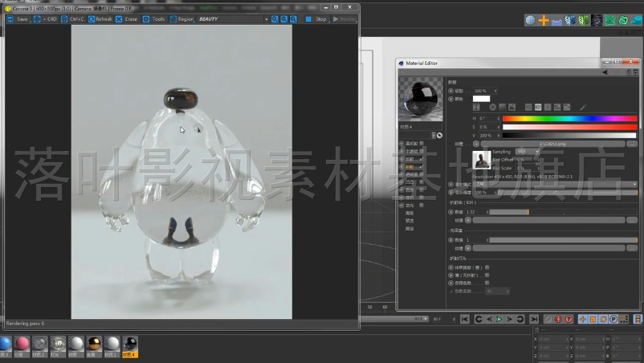Click the hue rainbow slider

click(569, 119)
